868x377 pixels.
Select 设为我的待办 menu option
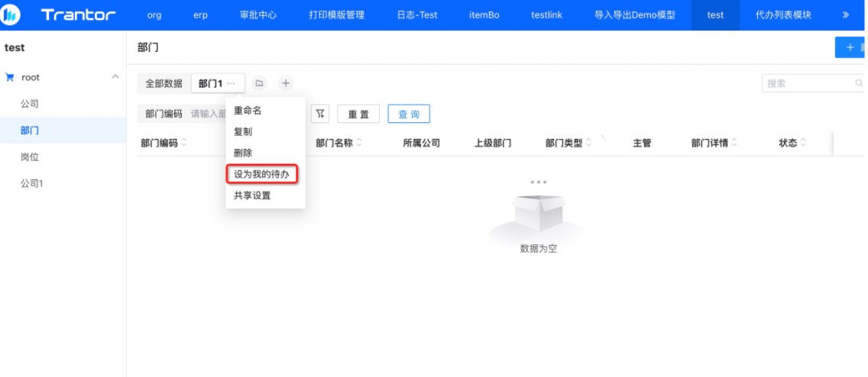pyautogui.click(x=263, y=175)
